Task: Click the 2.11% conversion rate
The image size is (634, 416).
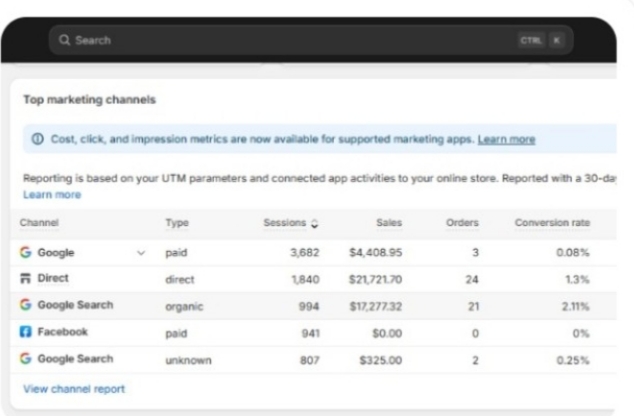Action: 575,306
